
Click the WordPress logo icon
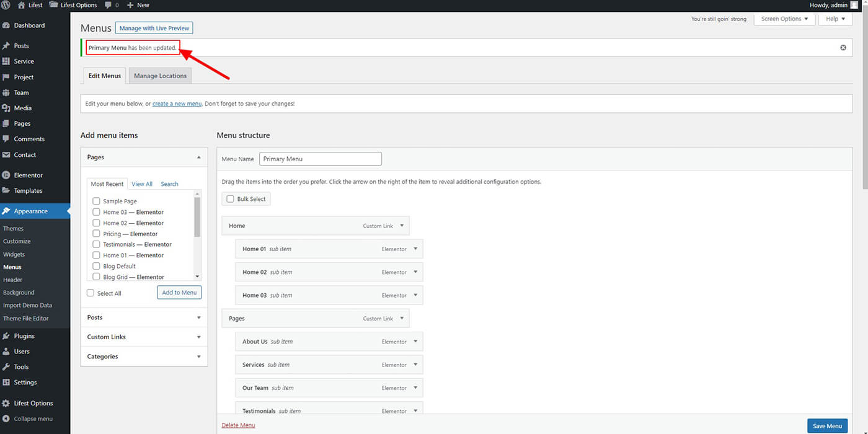(x=6, y=5)
